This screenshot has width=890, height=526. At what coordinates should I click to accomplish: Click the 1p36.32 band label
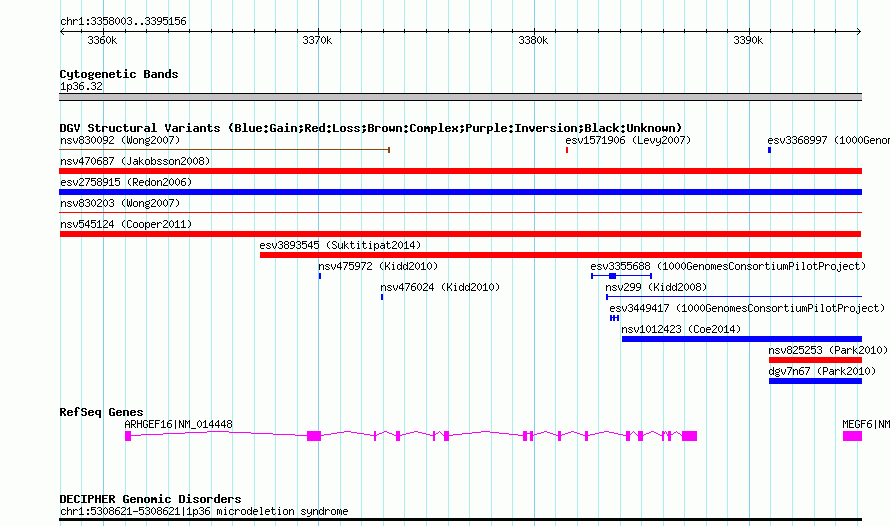click(81, 86)
